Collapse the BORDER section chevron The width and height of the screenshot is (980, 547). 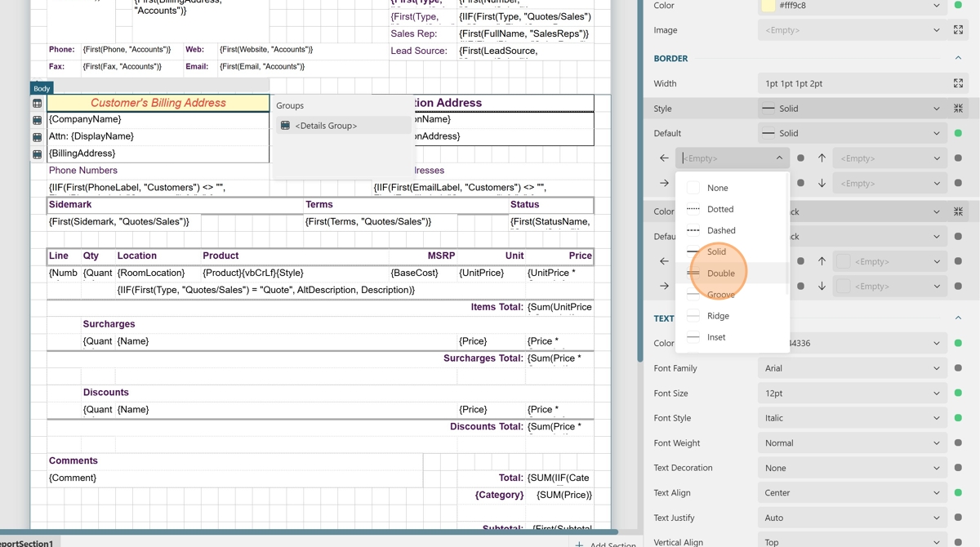[958, 58]
